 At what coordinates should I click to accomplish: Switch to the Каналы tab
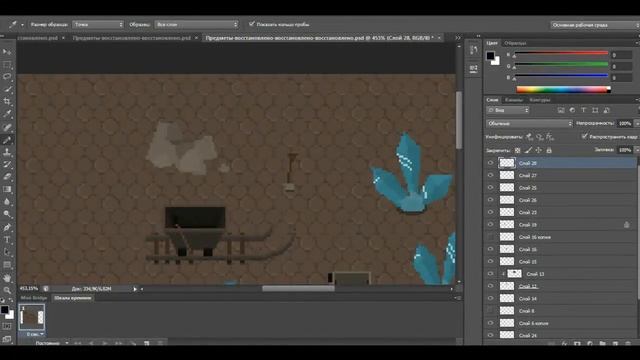(513, 100)
